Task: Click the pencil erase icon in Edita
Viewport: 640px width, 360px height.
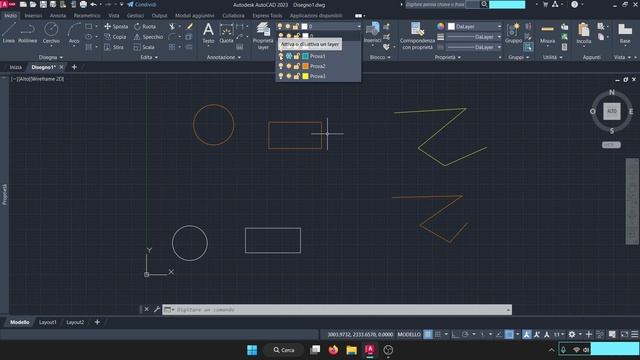Action: click(189, 27)
